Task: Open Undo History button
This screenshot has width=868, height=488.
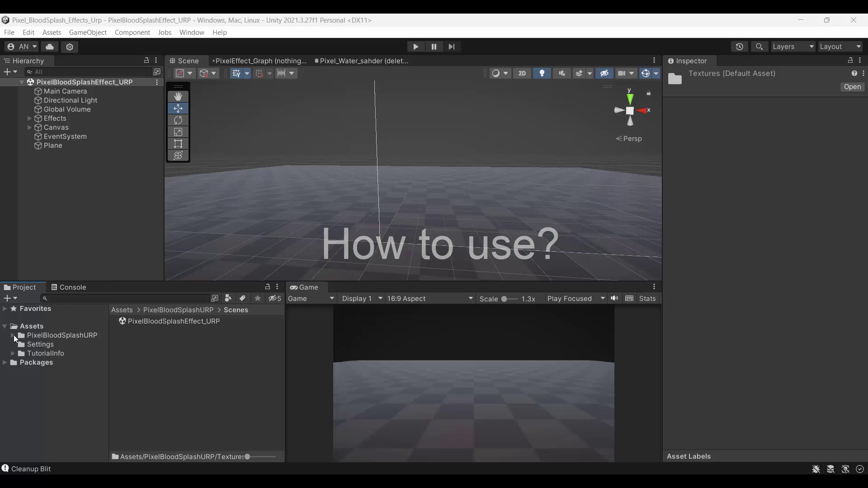Action: point(740,47)
